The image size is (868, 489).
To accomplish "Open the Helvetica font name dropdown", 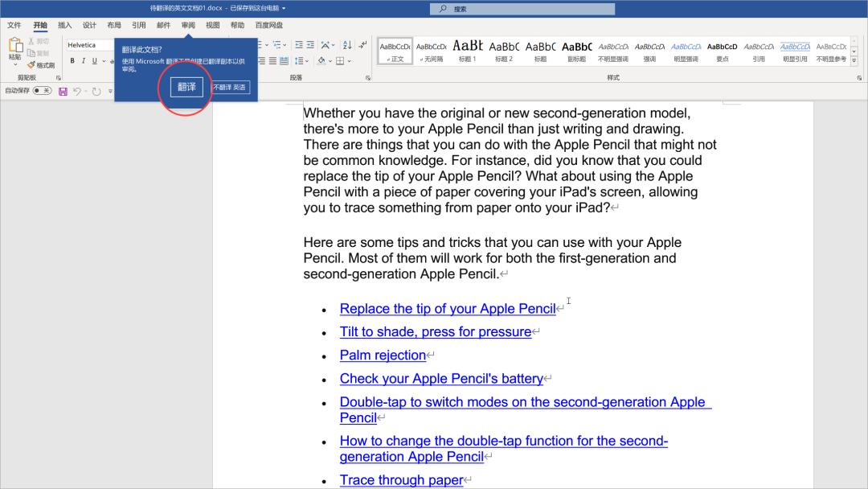I will tap(88, 45).
